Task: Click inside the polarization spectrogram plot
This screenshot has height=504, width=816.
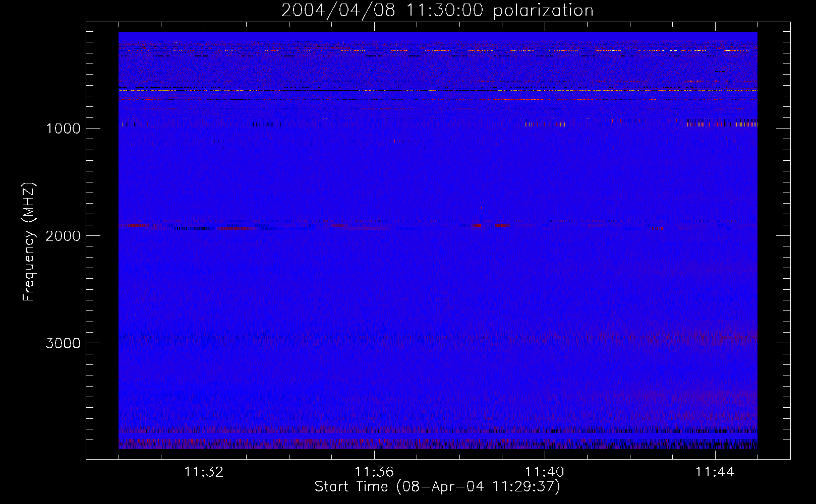Action: (x=438, y=240)
